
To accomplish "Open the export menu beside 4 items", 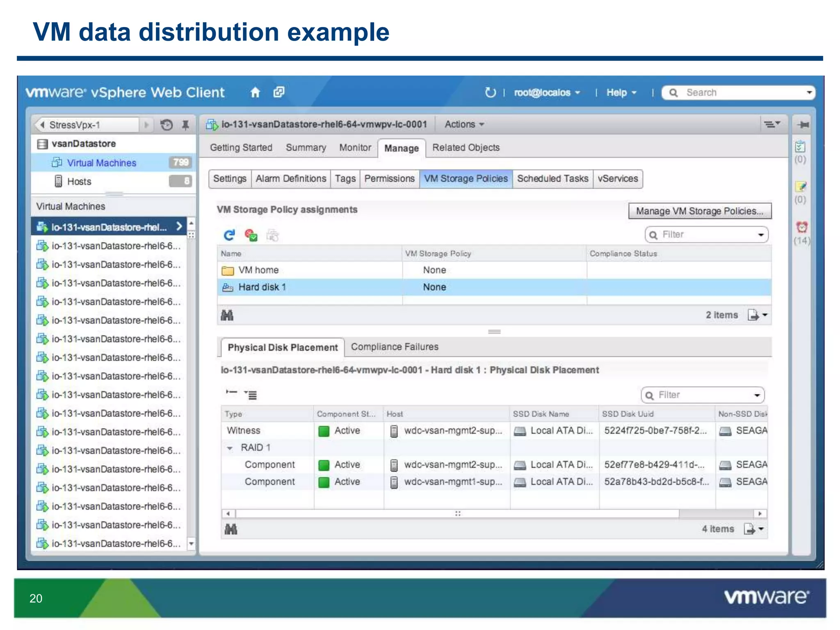I will [753, 529].
